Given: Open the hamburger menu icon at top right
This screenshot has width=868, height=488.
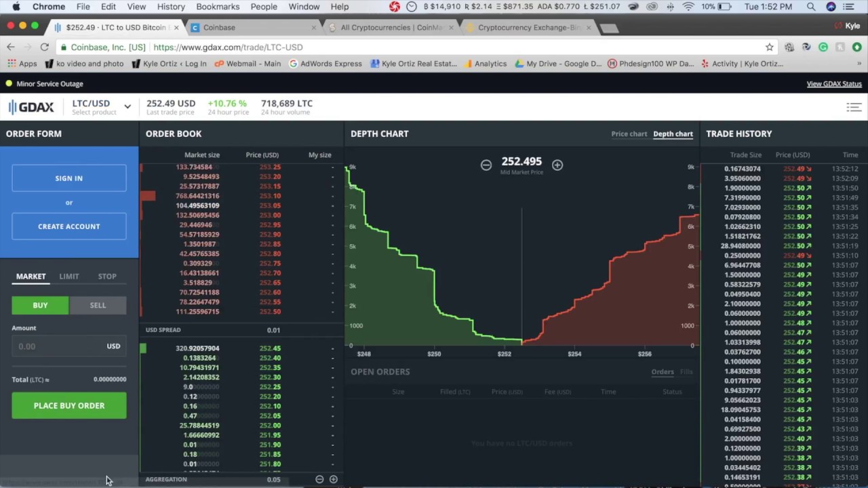Looking at the screenshot, I should (854, 107).
